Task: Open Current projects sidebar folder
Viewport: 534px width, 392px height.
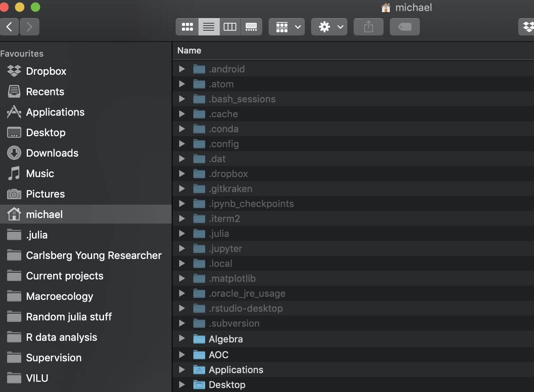Action: (86, 276)
